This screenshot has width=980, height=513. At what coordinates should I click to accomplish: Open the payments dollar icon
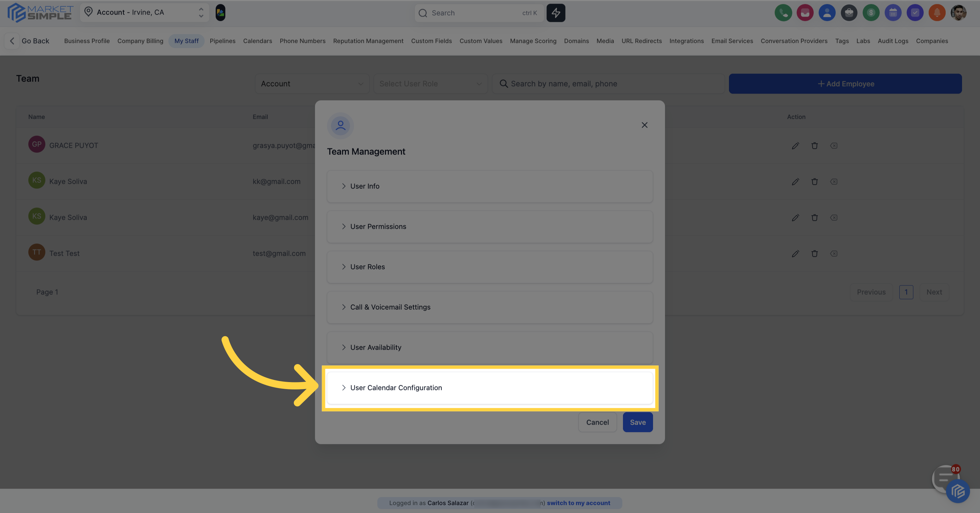(871, 13)
